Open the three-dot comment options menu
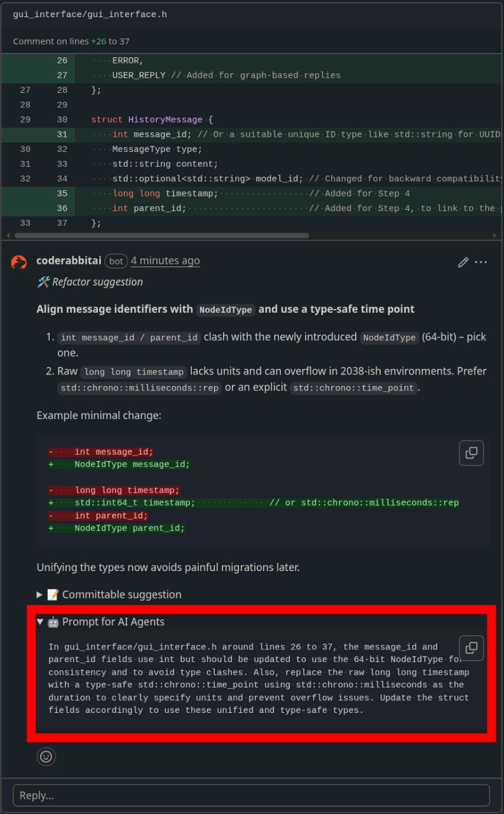This screenshot has width=504, height=814. click(481, 262)
